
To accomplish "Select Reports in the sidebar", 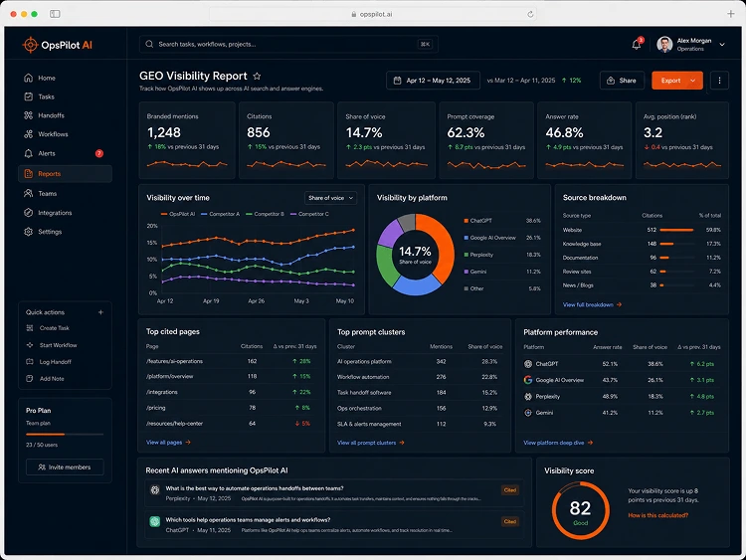I will click(66, 174).
